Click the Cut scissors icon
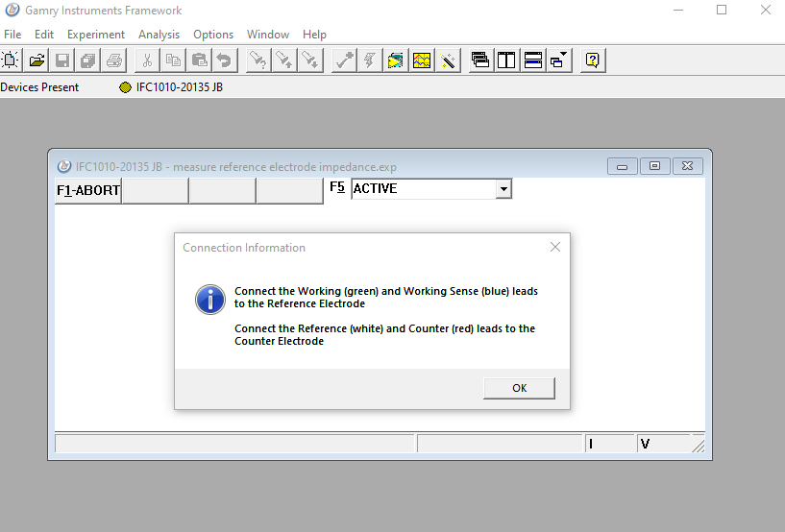The width and height of the screenshot is (785, 532). (147, 60)
